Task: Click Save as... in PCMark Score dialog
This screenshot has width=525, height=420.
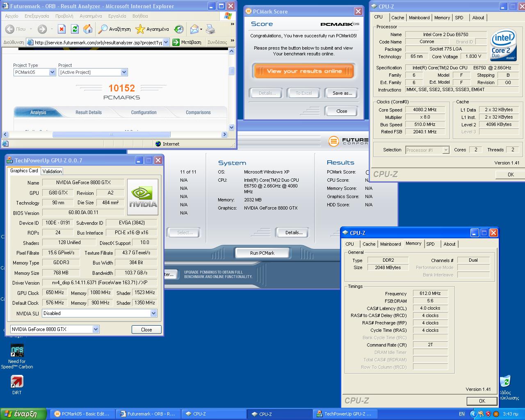Action: point(342,93)
